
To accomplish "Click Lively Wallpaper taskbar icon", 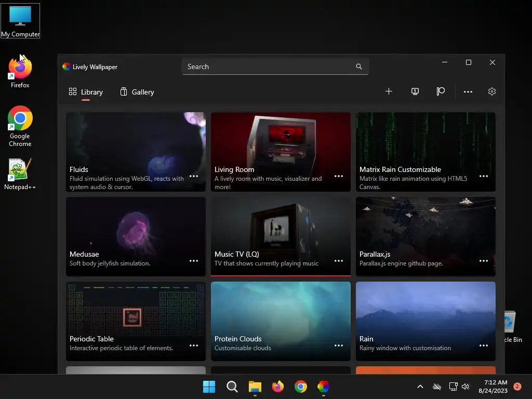I will [x=323, y=387].
